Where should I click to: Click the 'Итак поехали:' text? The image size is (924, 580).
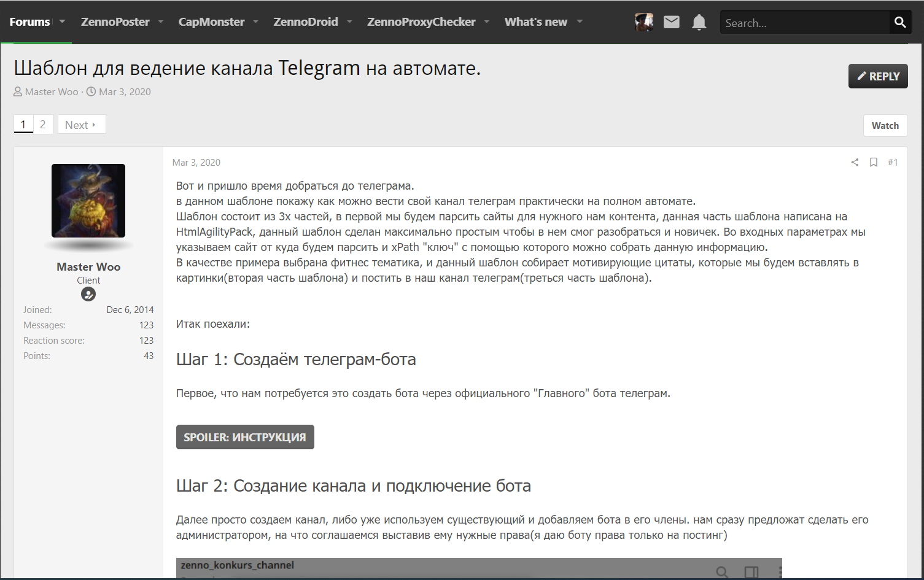pyautogui.click(x=213, y=323)
